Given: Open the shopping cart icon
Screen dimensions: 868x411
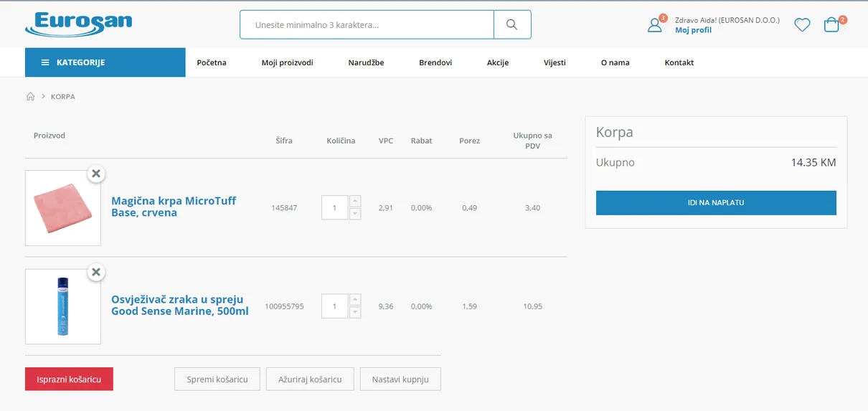Looking at the screenshot, I should (x=831, y=25).
